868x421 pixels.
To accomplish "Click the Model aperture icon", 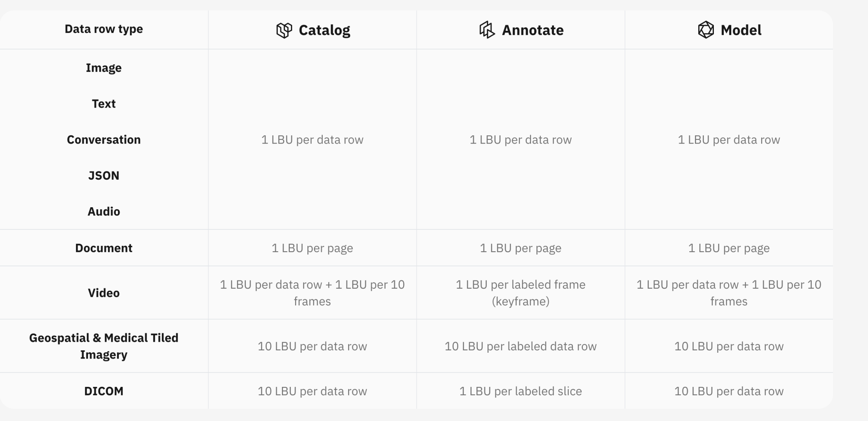I will point(706,30).
